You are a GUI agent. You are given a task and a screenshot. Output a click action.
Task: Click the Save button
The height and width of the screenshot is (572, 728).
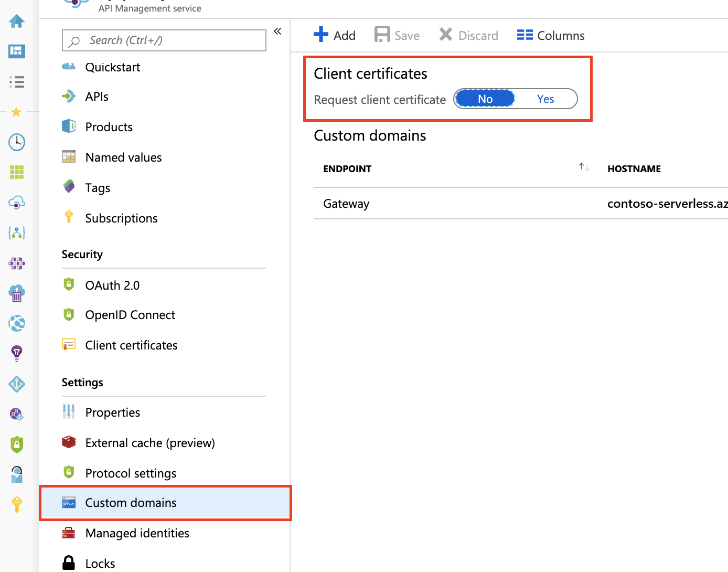(397, 35)
